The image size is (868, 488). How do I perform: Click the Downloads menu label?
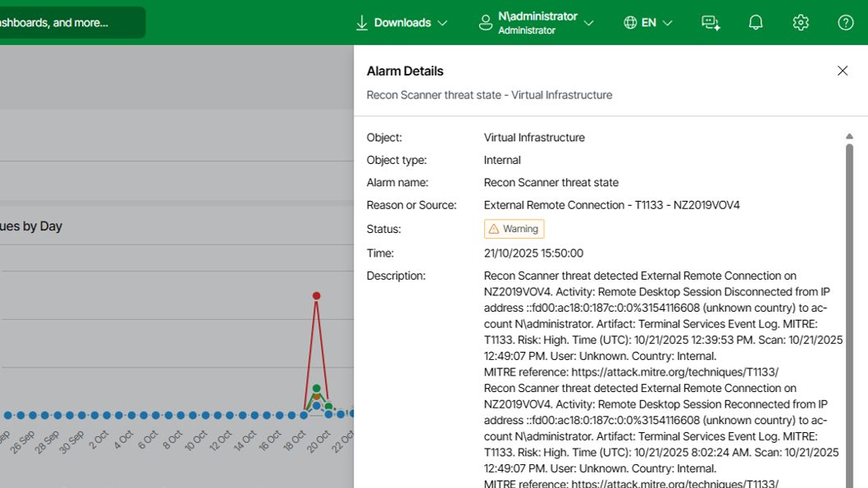point(402,23)
